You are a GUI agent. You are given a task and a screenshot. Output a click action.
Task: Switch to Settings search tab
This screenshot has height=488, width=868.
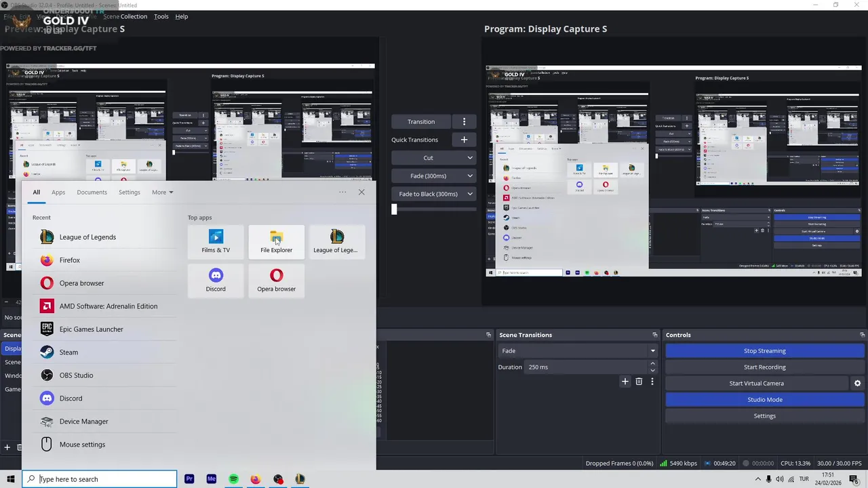pos(129,192)
